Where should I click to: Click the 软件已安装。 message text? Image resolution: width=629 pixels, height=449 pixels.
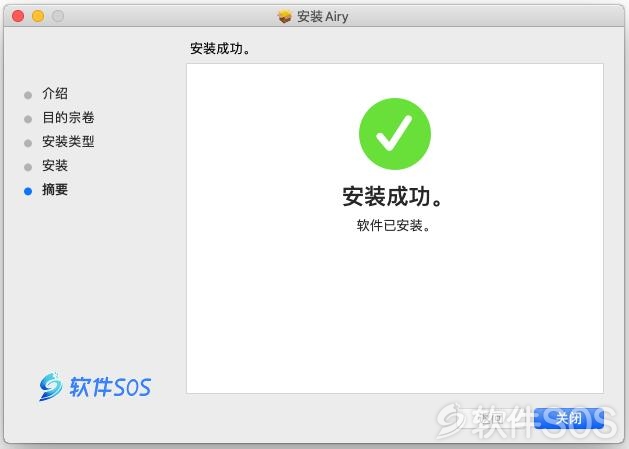pyautogui.click(x=394, y=226)
